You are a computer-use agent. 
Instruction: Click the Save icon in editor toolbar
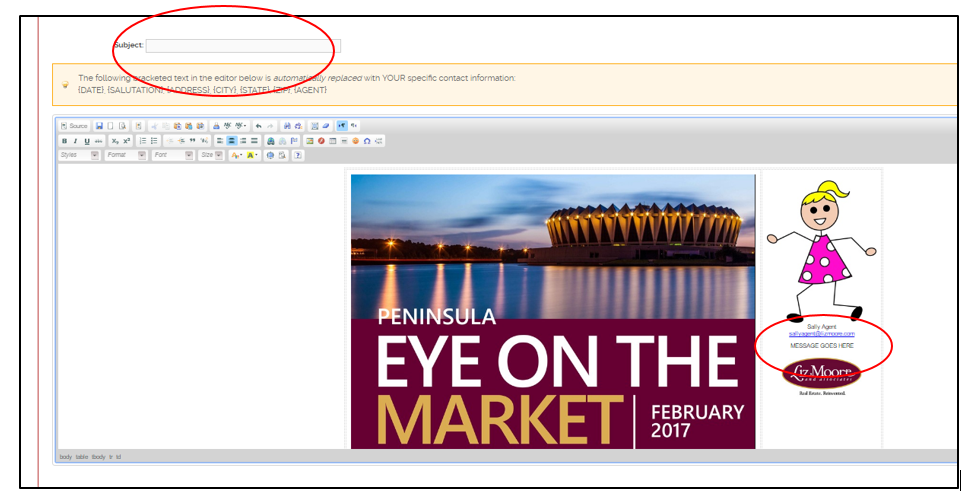100,126
